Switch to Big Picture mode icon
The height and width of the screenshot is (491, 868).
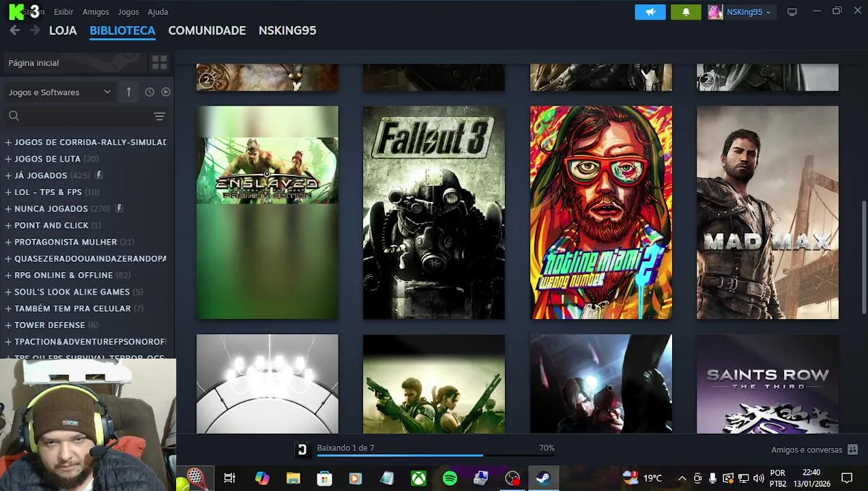792,12
